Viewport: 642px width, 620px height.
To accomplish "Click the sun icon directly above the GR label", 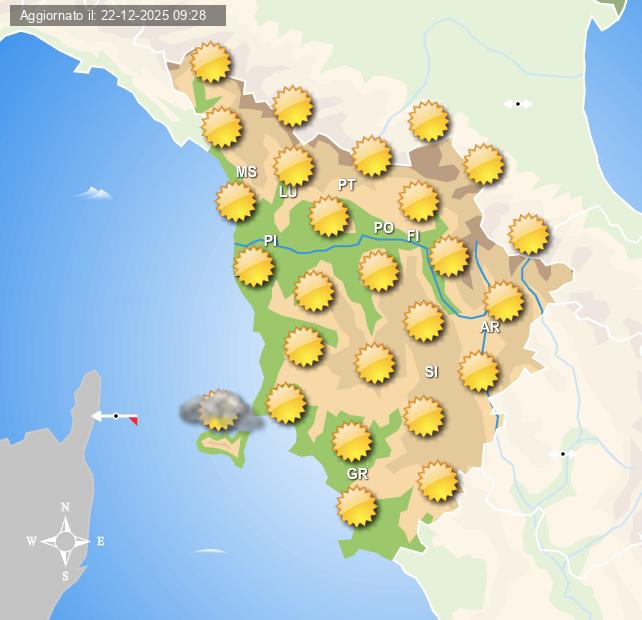I will pyautogui.click(x=352, y=442).
